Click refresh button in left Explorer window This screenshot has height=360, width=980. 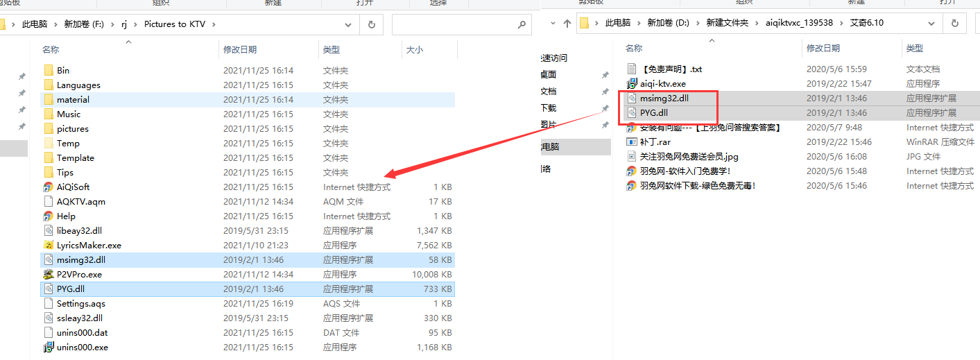click(372, 24)
